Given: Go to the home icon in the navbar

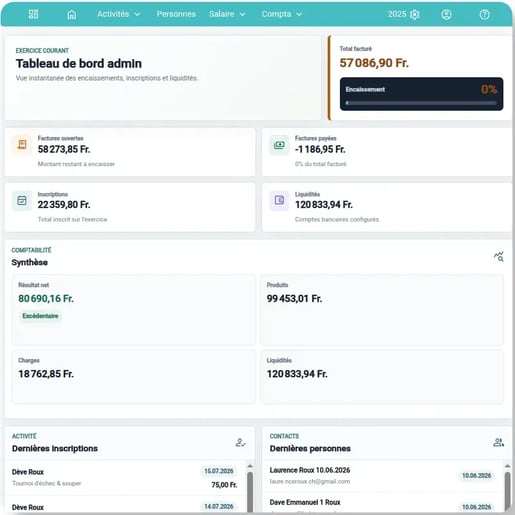Looking at the screenshot, I should (71, 14).
